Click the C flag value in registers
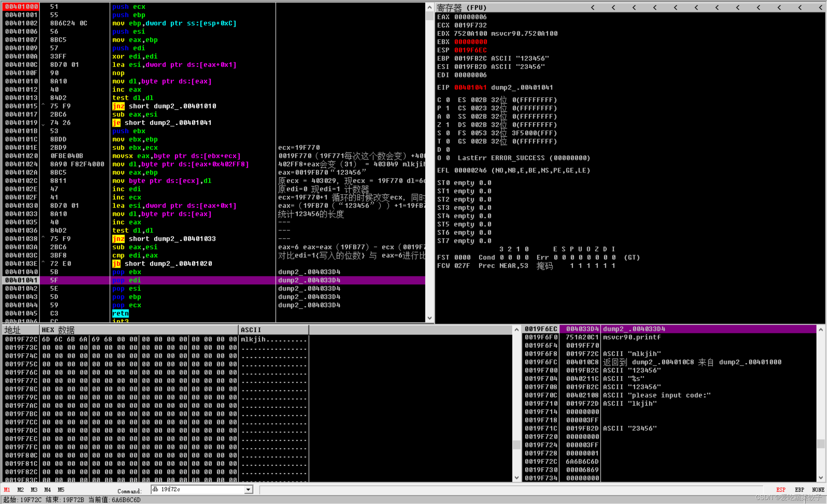 click(448, 100)
